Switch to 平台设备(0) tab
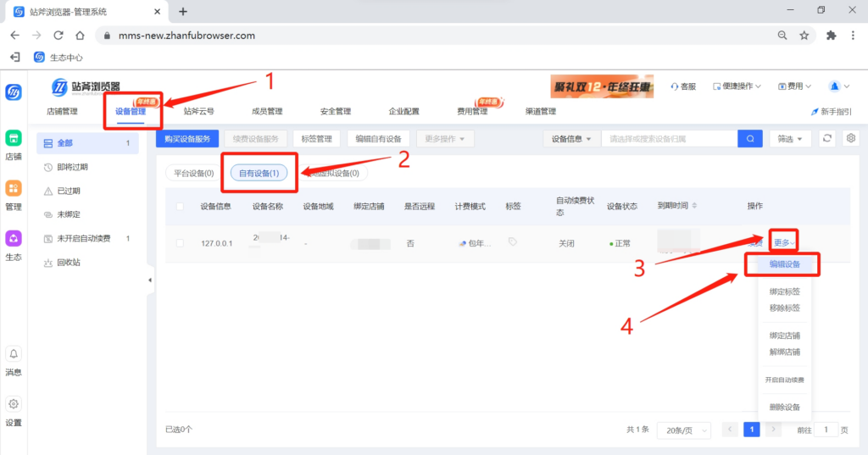The image size is (868, 455). (x=194, y=173)
